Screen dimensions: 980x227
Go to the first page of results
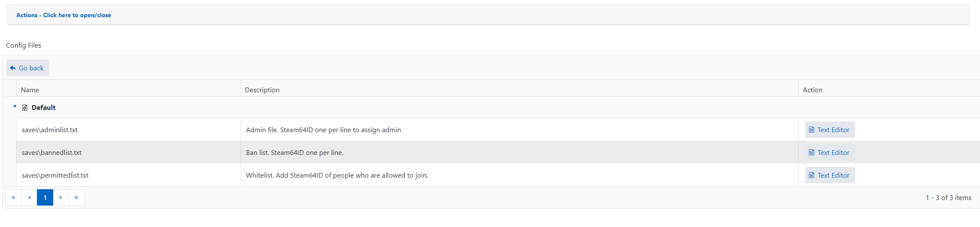coord(13,197)
